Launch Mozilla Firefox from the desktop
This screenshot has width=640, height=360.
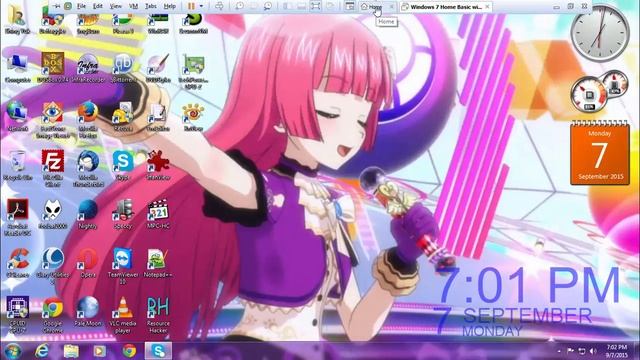point(88,120)
